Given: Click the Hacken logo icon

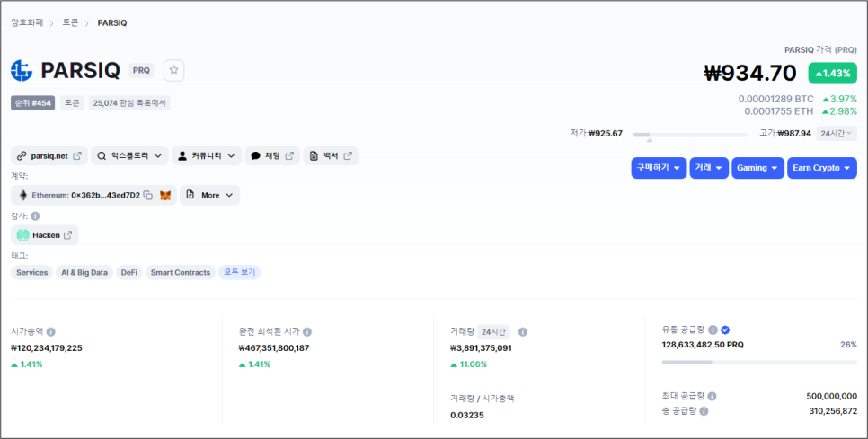Looking at the screenshot, I should [22, 235].
